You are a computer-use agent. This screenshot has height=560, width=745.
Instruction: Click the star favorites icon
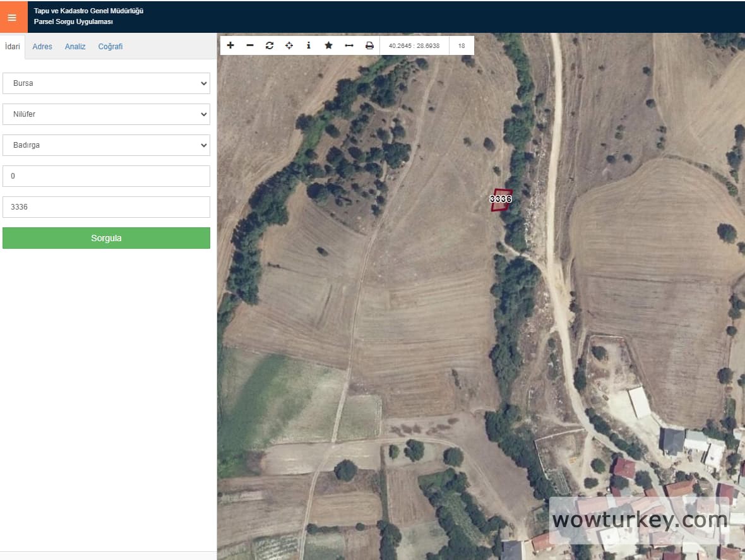(328, 45)
